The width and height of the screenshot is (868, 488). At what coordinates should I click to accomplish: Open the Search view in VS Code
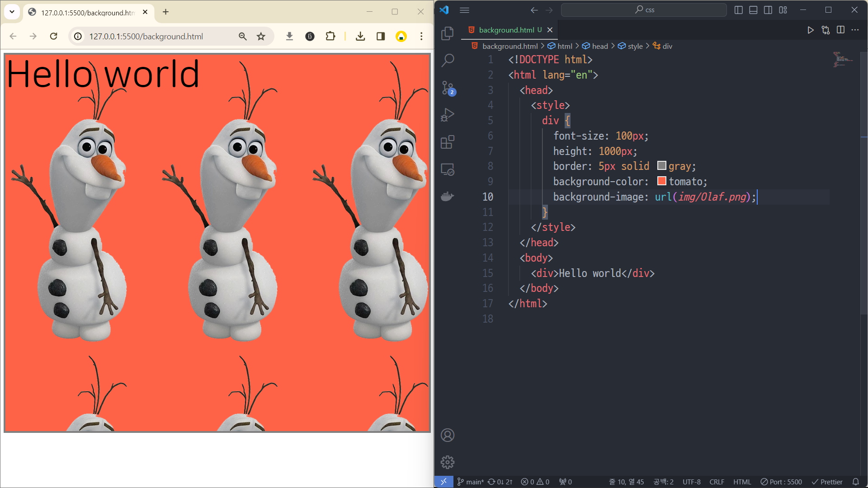tap(447, 60)
